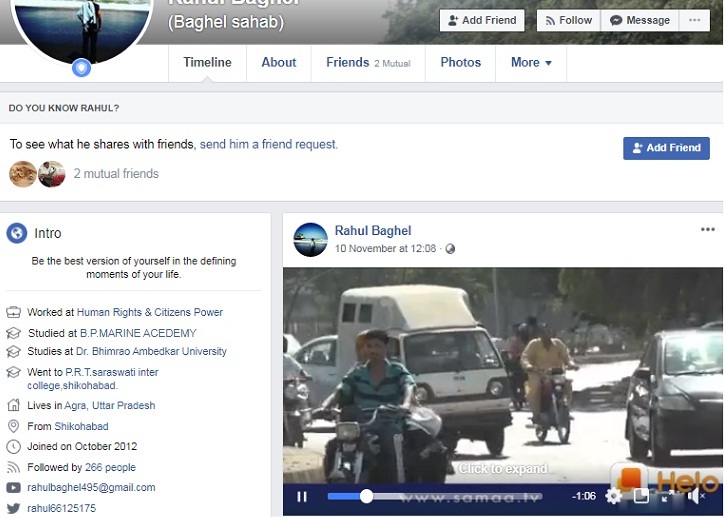
Task: Open the post author's small avatar
Action: coord(310,240)
